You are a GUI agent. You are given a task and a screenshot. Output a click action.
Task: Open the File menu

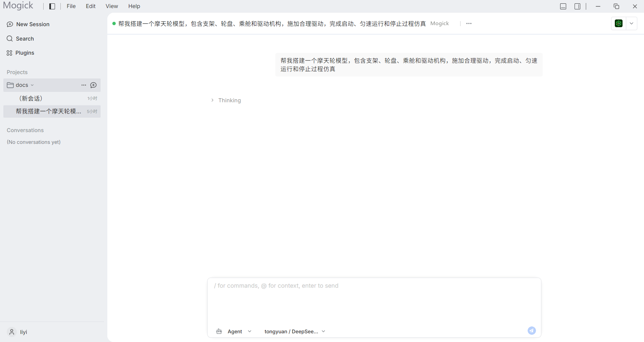(71, 6)
